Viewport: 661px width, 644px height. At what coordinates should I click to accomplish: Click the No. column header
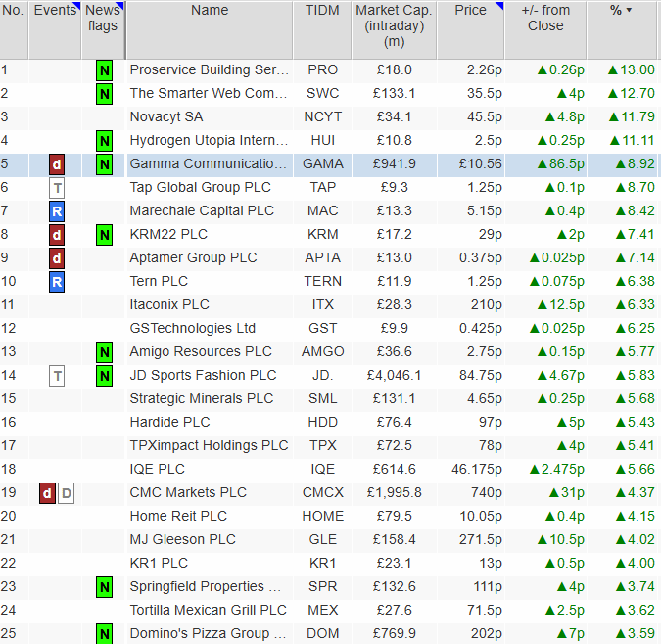(x=14, y=30)
